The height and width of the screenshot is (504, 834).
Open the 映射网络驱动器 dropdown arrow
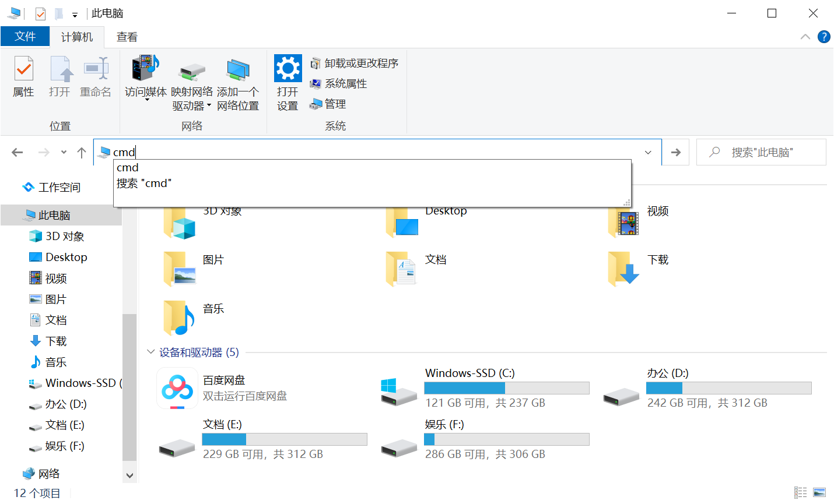click(208, 105)
